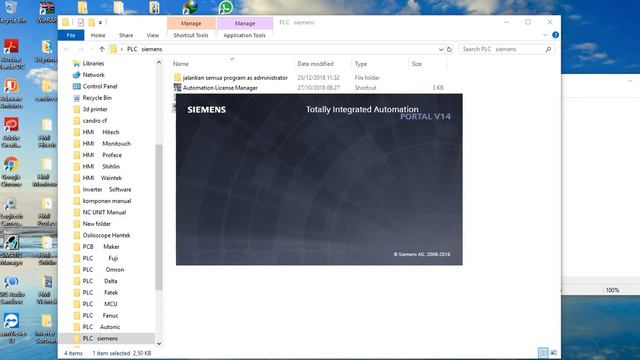Image resolution: width=640 pixels, height=360 pixels.
Task: Open Libraries in the navigation pane
Action: [93, 63]
